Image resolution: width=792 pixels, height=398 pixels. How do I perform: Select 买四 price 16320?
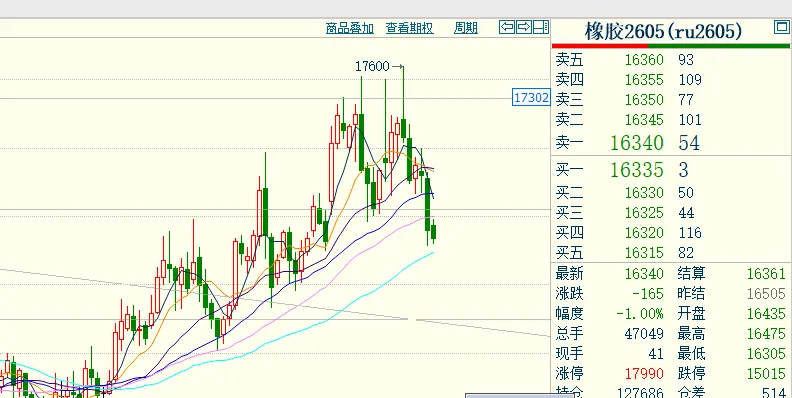644,232
